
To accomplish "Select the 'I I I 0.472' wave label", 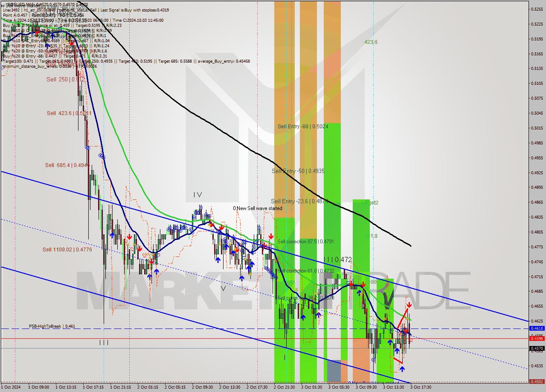I will pos(337,259).
